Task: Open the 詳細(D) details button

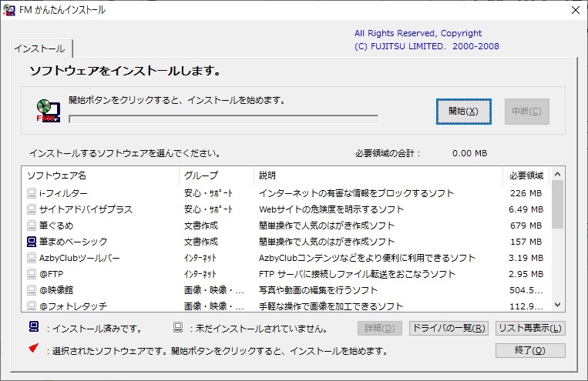Action: pyautogui.click(x=380, y=328)
